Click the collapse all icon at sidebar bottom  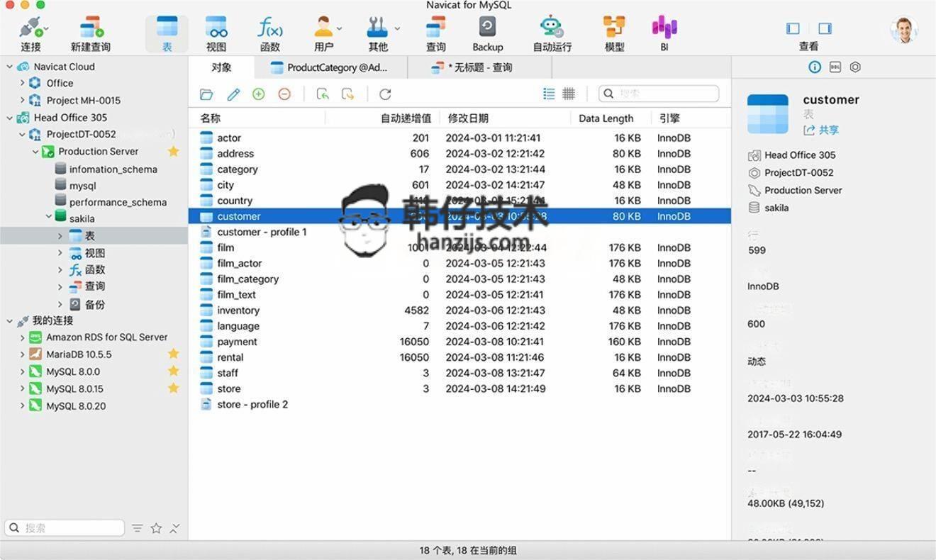(x=175, y=528)
